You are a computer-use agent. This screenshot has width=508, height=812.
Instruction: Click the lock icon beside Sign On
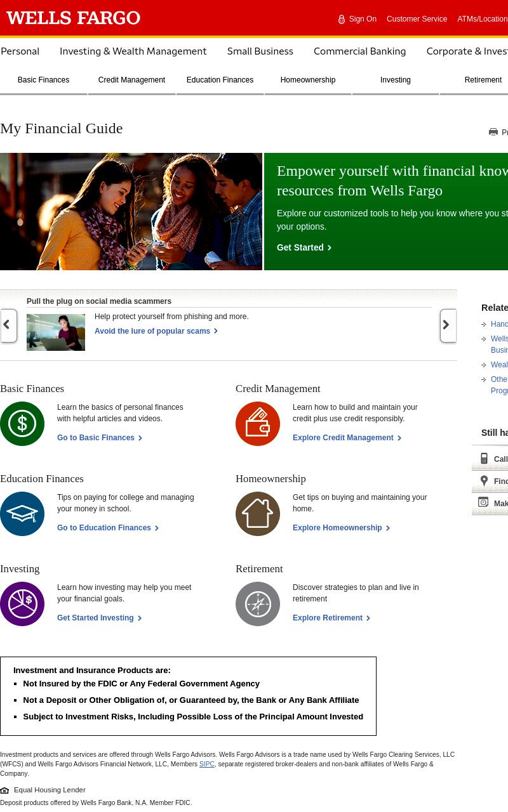[x=342, y=19]
